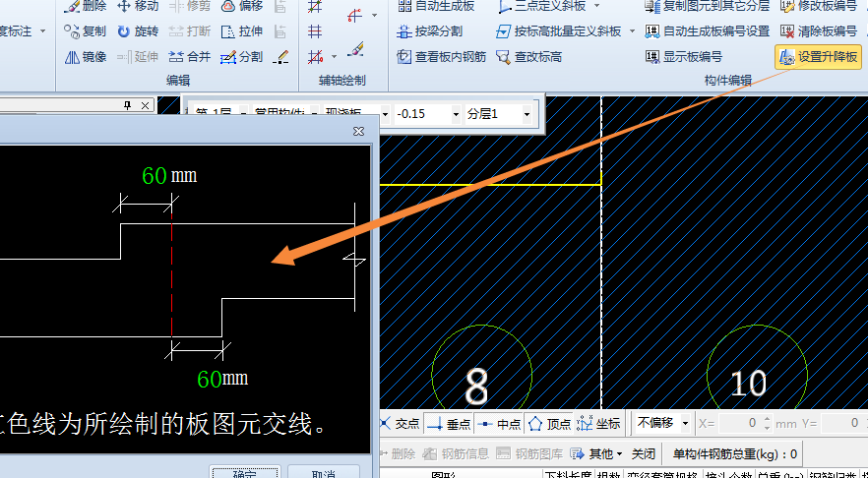Edit the upper 60 mm dimension value
This screenshot has width=868, height=478.
click(x=154, y=176)
